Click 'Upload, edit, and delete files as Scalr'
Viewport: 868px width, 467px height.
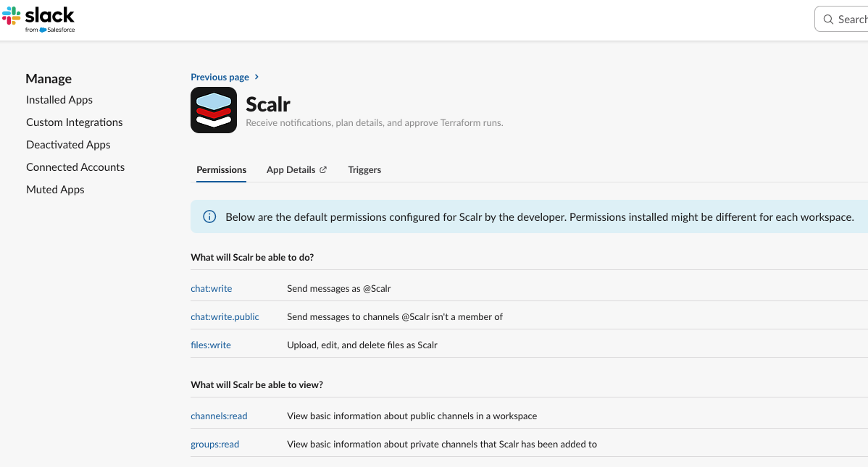point(362,345)
